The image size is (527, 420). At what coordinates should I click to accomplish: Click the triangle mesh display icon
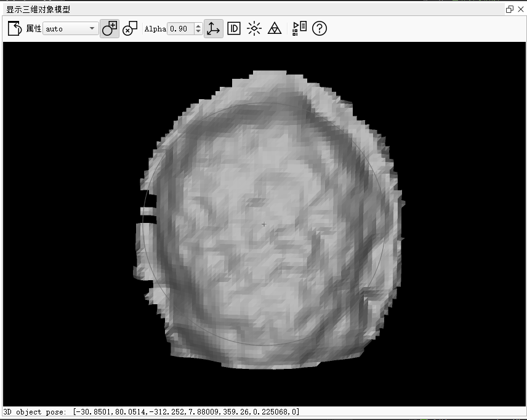[275, 28]
